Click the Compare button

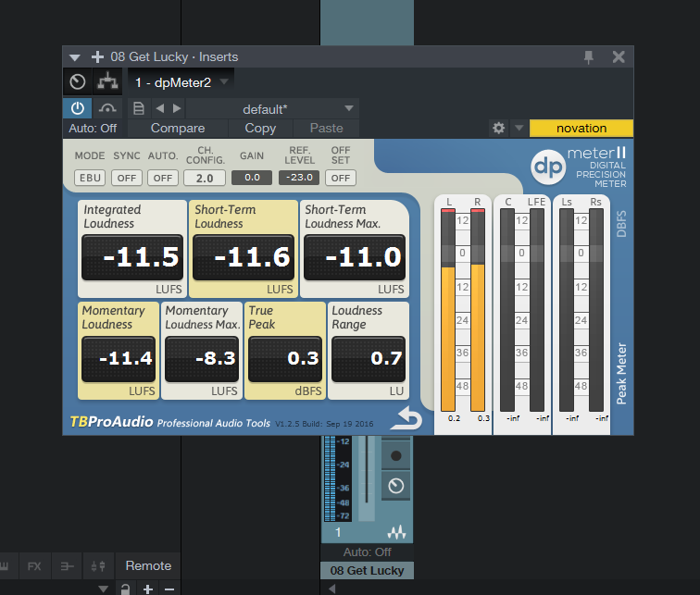[178, 129]
